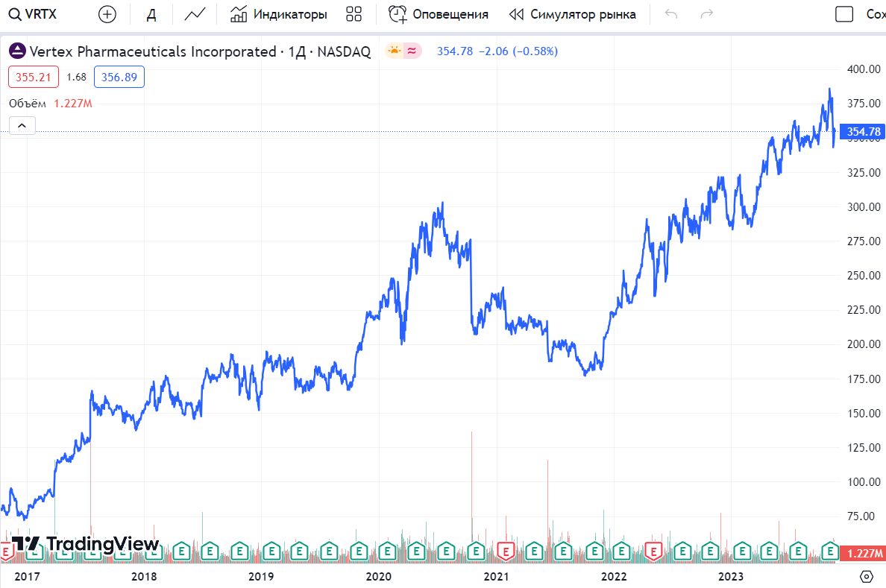
Task: Start the Симулятор рынка replay mode
Action: tap(573, 14)
